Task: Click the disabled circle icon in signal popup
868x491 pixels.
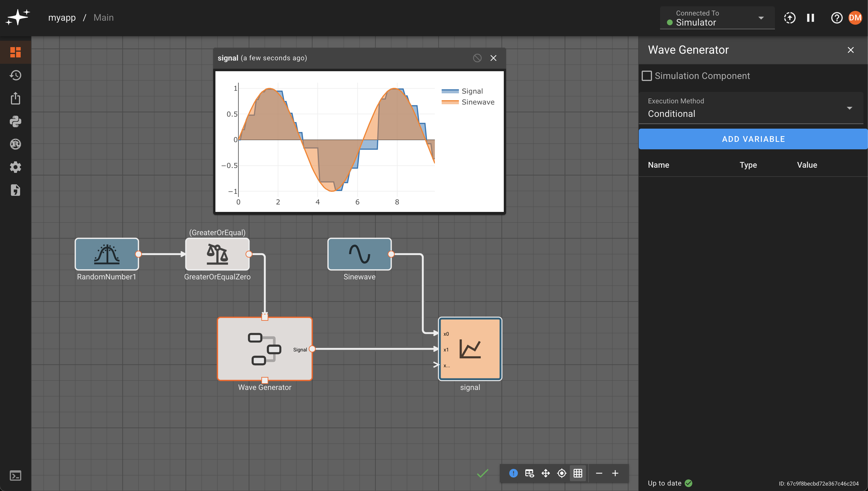Action: tap(477, 58)
